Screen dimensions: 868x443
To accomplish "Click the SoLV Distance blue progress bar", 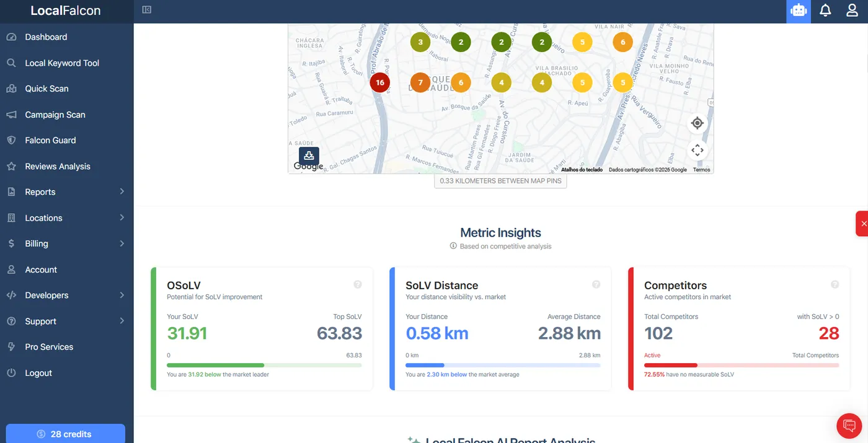I will tap(503, 366).
